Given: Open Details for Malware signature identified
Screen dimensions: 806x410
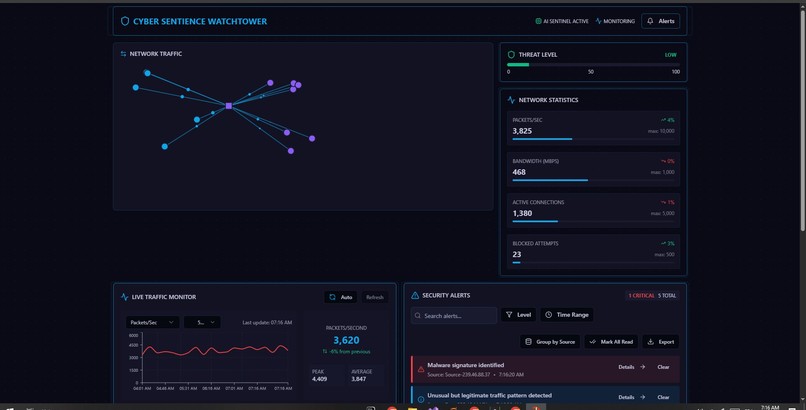Looking at the screenshot, I should point(632,367).
